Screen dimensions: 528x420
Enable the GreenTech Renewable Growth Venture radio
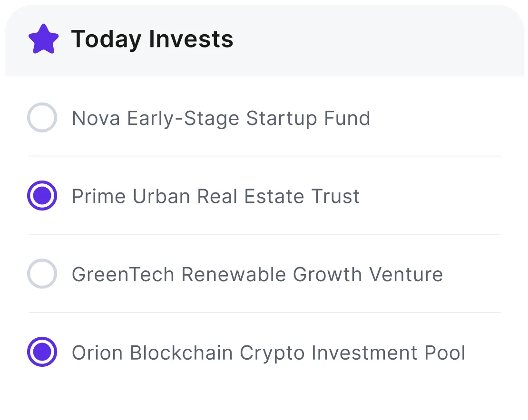[42, 274]
